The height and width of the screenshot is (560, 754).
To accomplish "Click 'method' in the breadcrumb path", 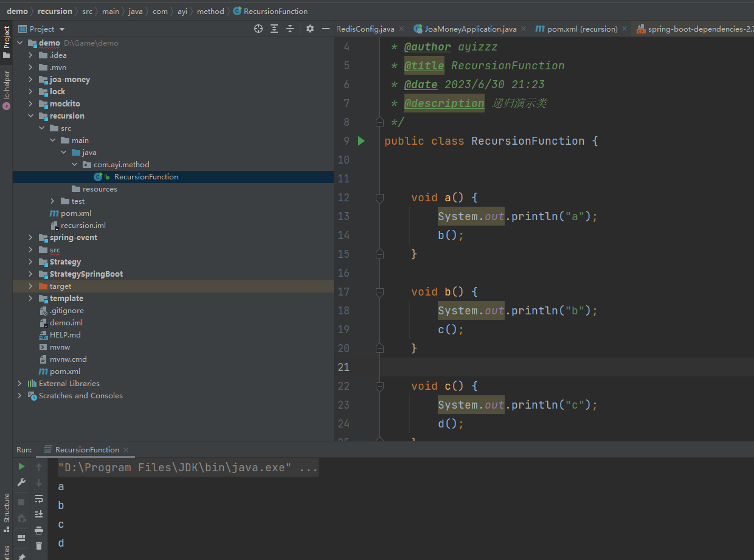I will pyautogui.click(x=210, y=11).
